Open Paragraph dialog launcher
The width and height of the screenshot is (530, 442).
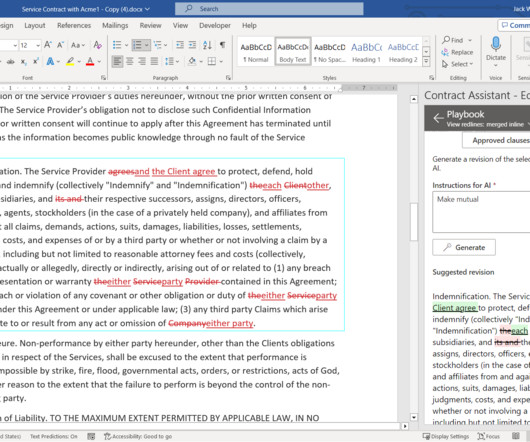[228, 78]
